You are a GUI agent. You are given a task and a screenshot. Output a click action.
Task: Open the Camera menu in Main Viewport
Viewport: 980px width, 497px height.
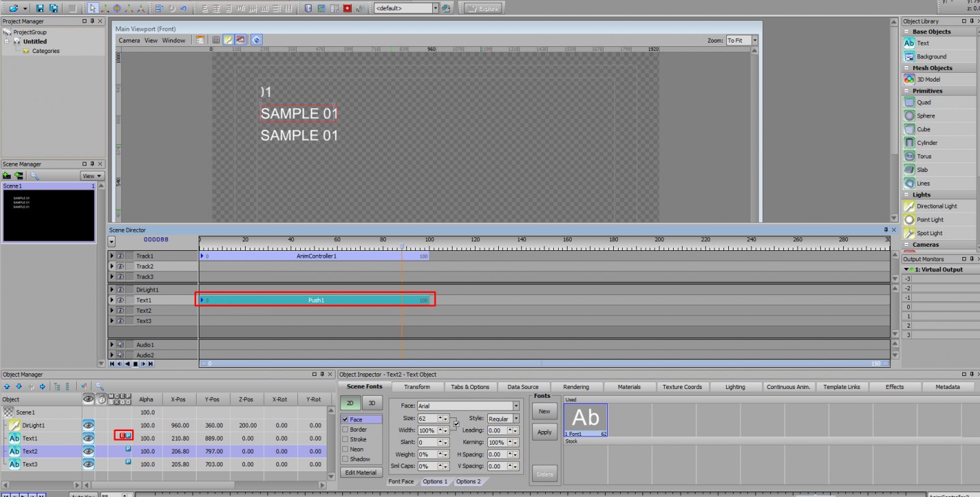pos(129,41)
